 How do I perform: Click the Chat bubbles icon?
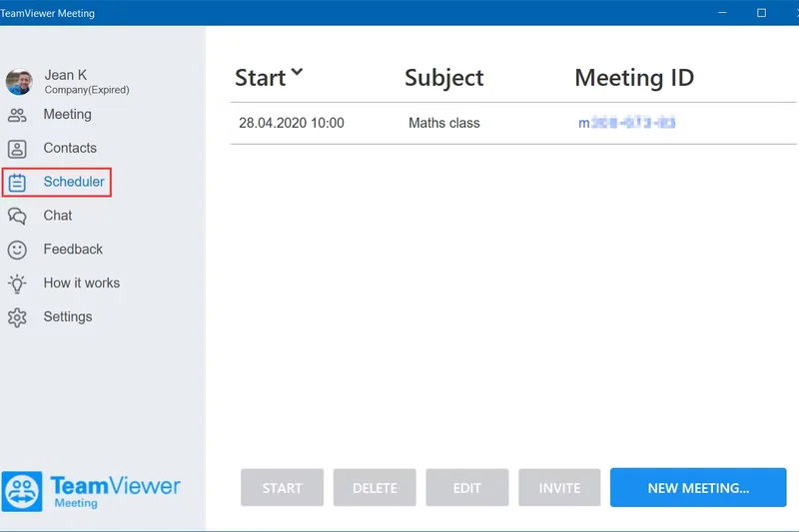pos(17,216)
